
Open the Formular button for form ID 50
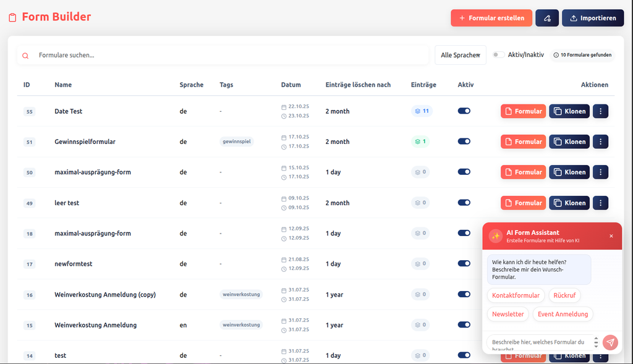(523, 172)
